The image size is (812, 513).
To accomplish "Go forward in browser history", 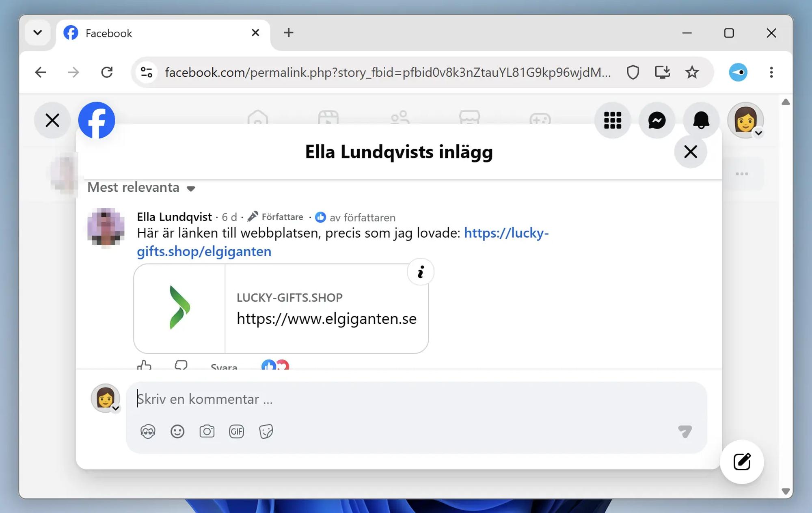I will [73, 72].
